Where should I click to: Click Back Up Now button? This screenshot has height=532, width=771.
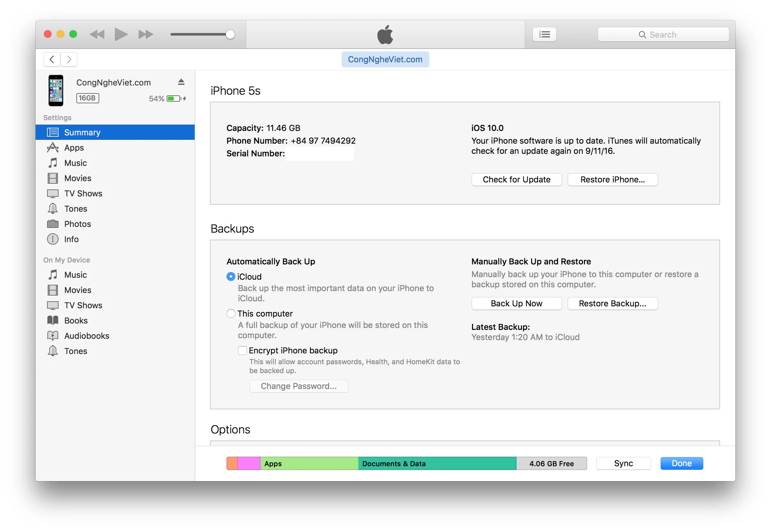pos(517,304)
